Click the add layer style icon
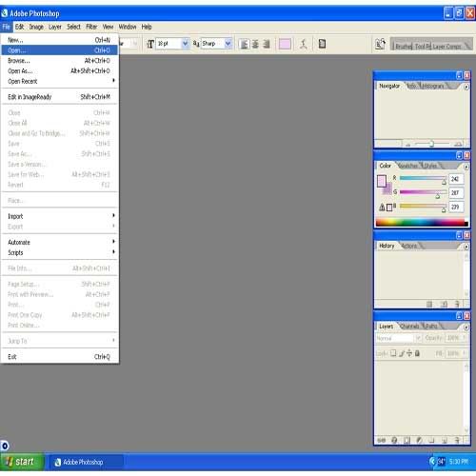The image size is (476, 476). 394,440
